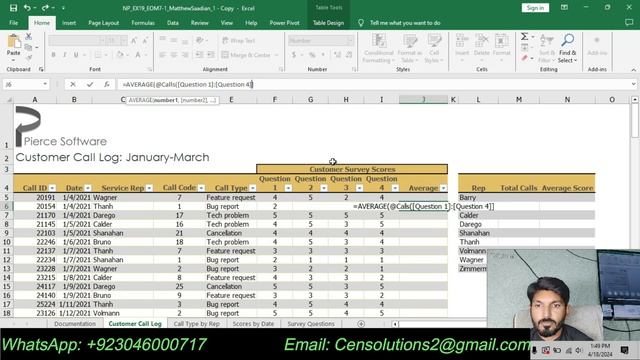Click the taskbar volume icon
The height and width of the screenshot is (360, 640).
(x=578, y=350)
